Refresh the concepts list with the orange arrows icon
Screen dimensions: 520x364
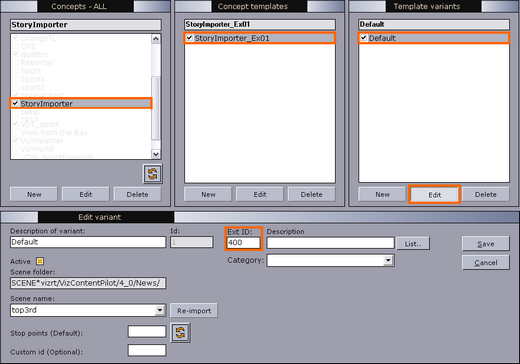[153, 174]
